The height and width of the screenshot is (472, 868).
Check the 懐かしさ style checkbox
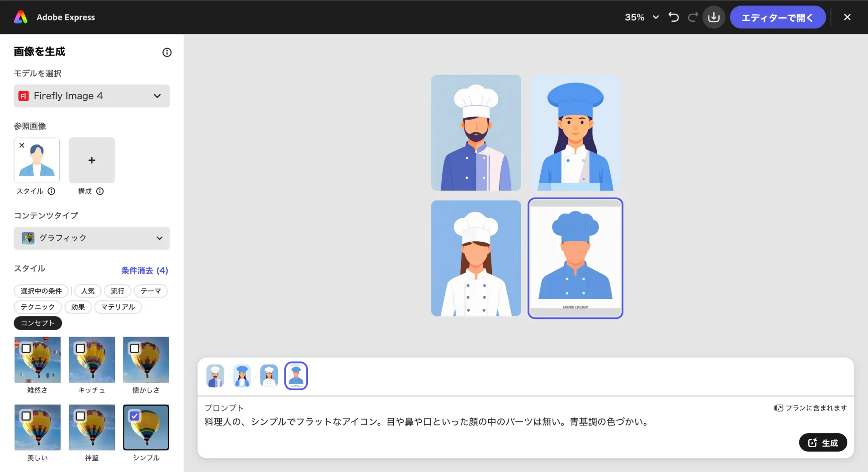(135, 348)
